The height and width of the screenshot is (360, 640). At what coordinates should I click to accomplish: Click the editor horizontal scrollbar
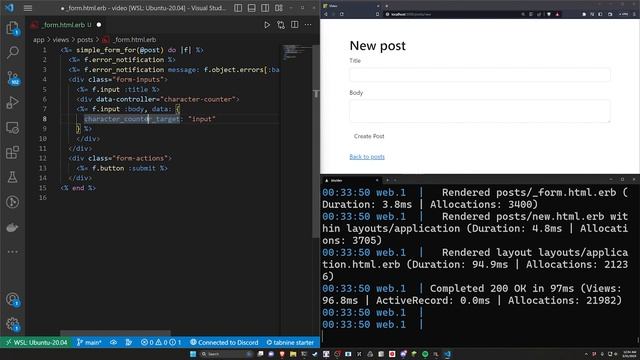pos(115,333)
